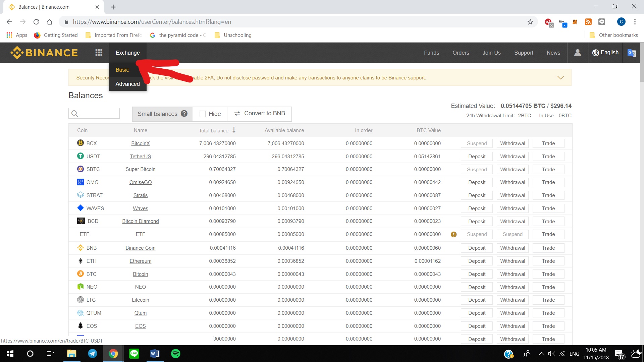Click the coin search input field
The height and width of the screenshot is (362, 644).
point(99,114)
